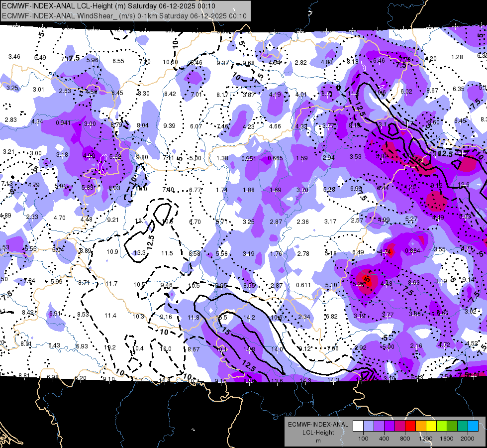This screenshot has height=448, width=487.
Task: Click the legend LCL-Height label
Action: tap(318, 433)
